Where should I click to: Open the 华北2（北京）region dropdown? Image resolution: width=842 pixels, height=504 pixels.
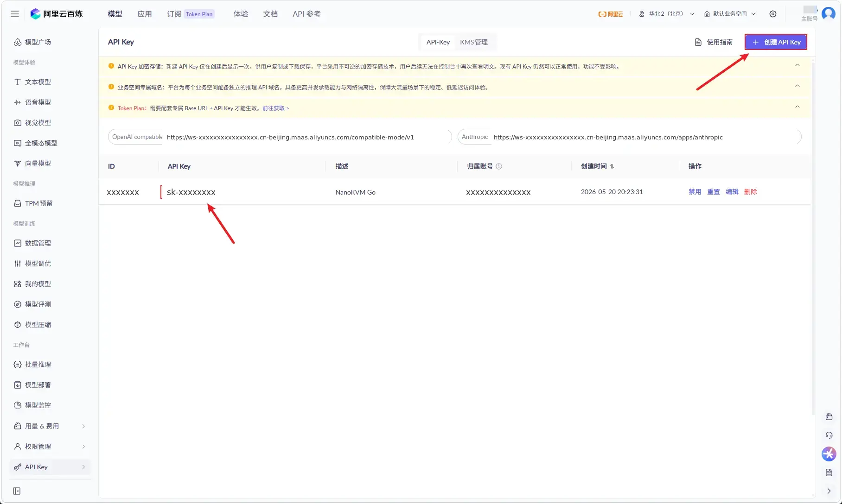point(666,14)
